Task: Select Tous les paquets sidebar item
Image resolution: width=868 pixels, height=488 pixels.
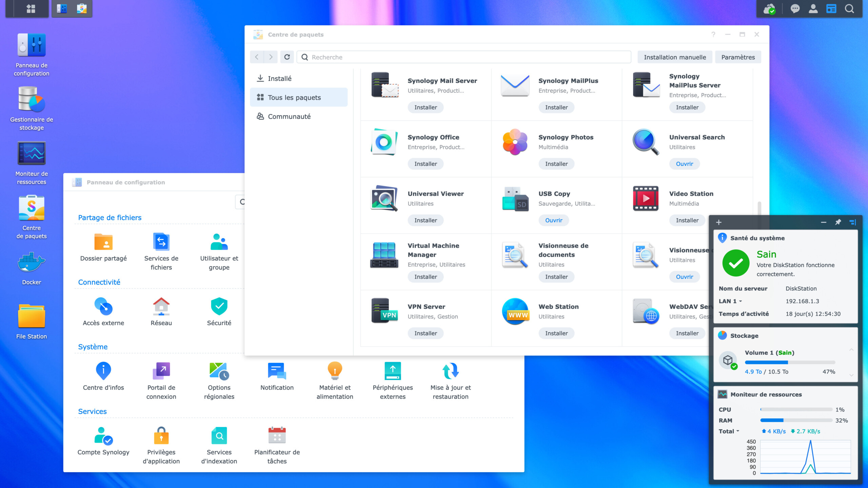Action: 299,97
